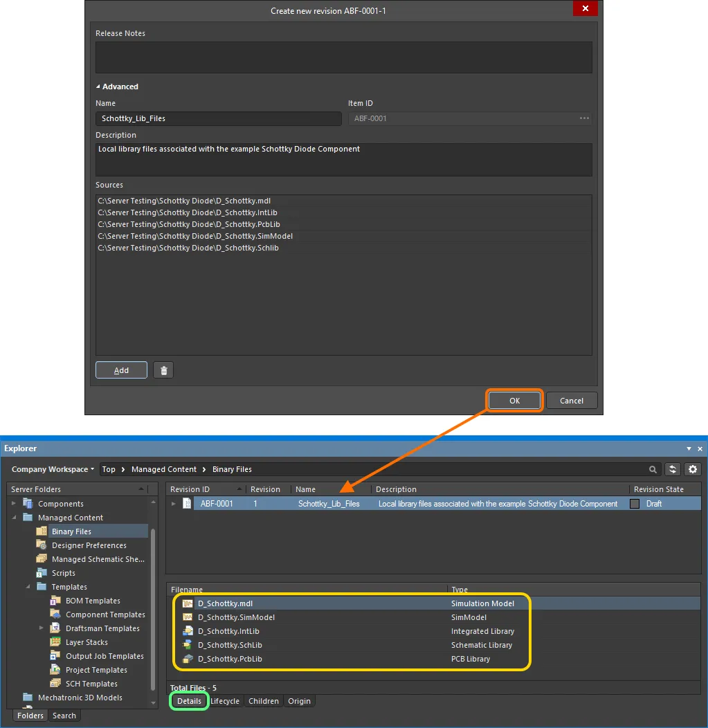Viewport: 708px width, 728px height.
Task: Select the D_Schottky.SimModel source path
Action: coord(343,236)
